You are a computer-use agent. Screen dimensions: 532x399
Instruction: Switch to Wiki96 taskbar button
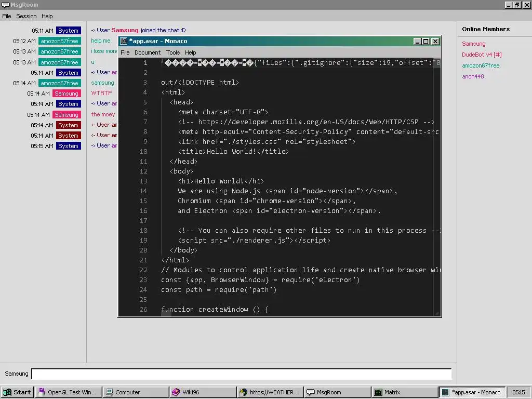click(203, 392)
